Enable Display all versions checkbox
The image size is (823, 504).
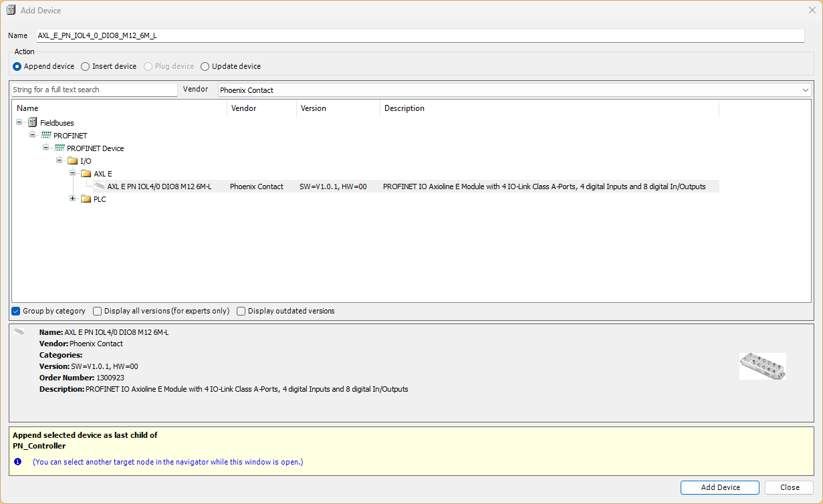point(98,311)
